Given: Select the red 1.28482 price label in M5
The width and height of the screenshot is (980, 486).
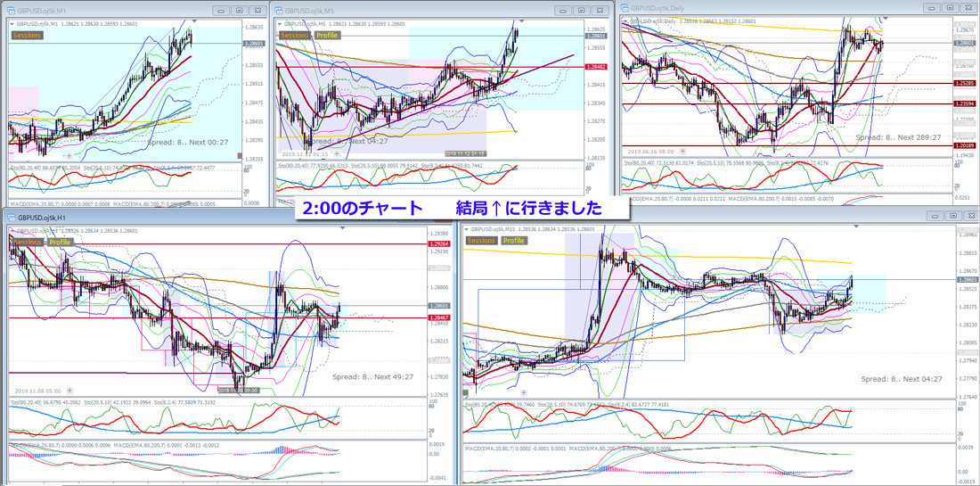Looking at the screenshot, I should 595,67.
